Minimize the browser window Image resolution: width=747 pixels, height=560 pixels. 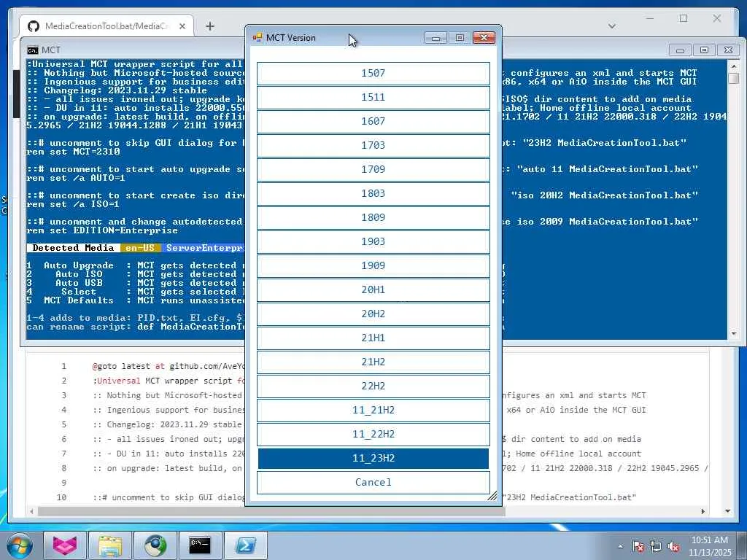coord(650,18)
